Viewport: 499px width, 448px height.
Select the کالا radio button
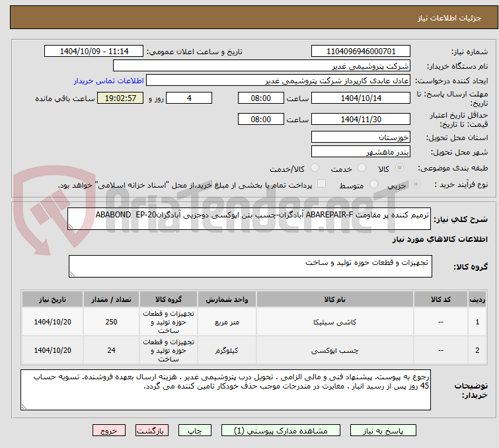pyautogui.click(x=399, y=168)
